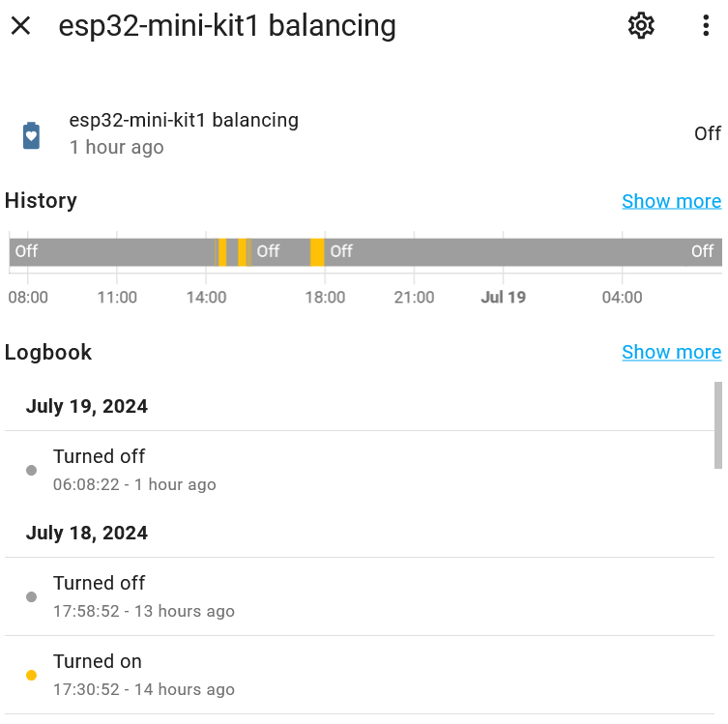Open the Turned off 06:08:22 logbook entry

tap(135, 469)
